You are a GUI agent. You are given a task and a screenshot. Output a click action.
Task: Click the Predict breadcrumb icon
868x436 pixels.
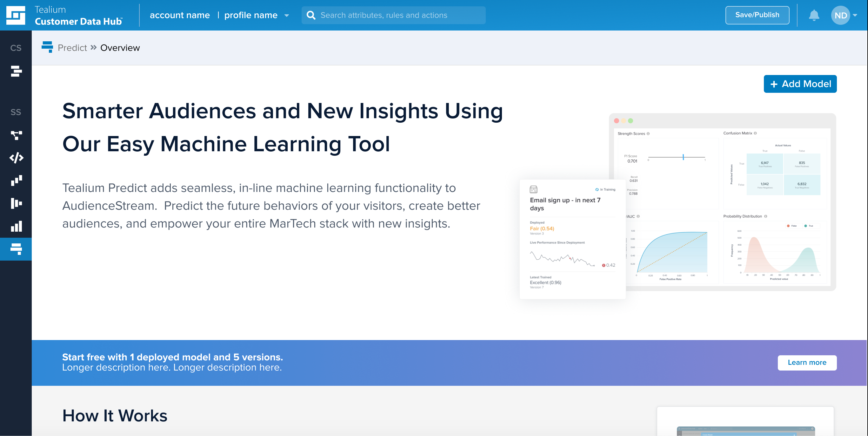click(x=47, y=47)
